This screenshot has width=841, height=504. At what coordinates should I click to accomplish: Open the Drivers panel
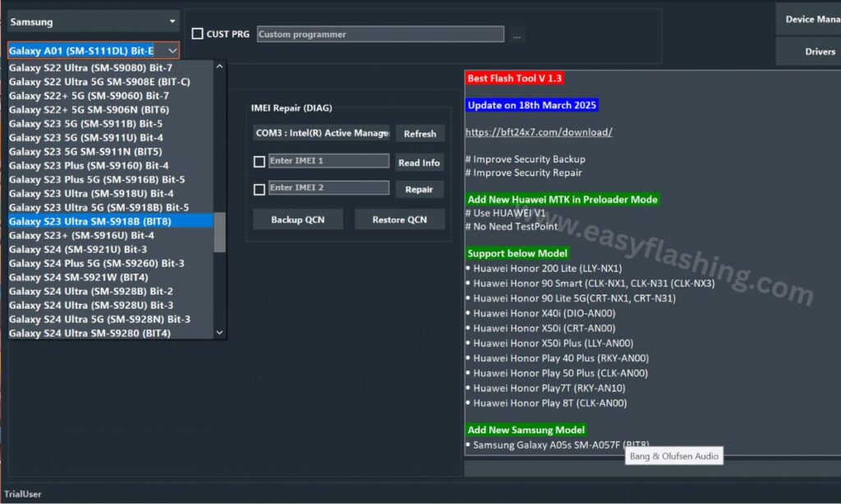point(808,51)
